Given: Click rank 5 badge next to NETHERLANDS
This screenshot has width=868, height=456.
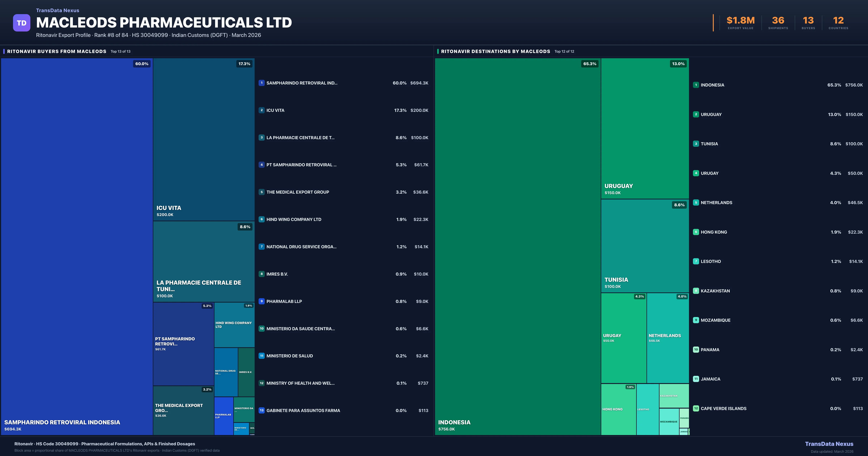Looking at the screenshot, I should (696, 203).
